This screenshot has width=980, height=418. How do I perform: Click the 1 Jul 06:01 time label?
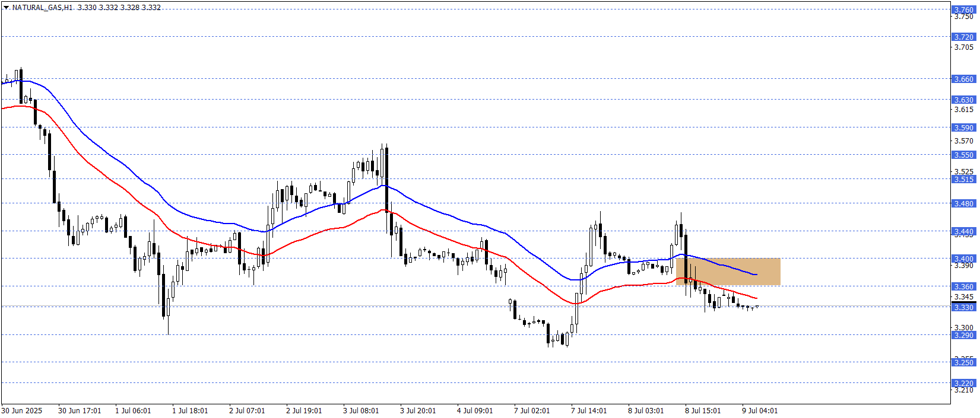click(133, 410)
